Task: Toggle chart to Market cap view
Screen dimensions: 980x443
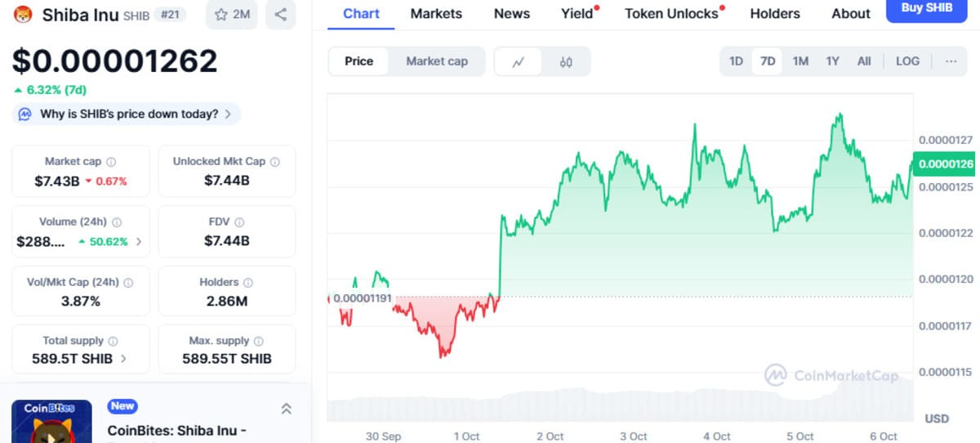Action: (x=437, y=61)
